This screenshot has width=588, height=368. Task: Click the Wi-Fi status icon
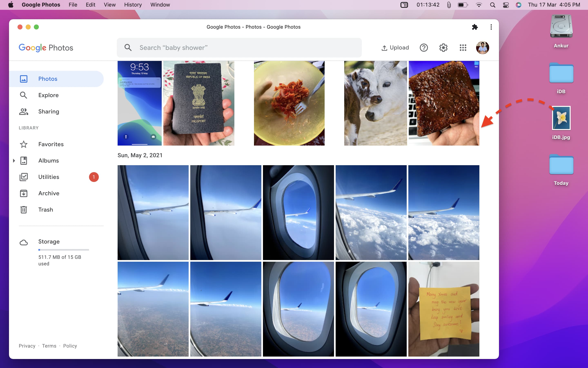click(x=479, y=5)
